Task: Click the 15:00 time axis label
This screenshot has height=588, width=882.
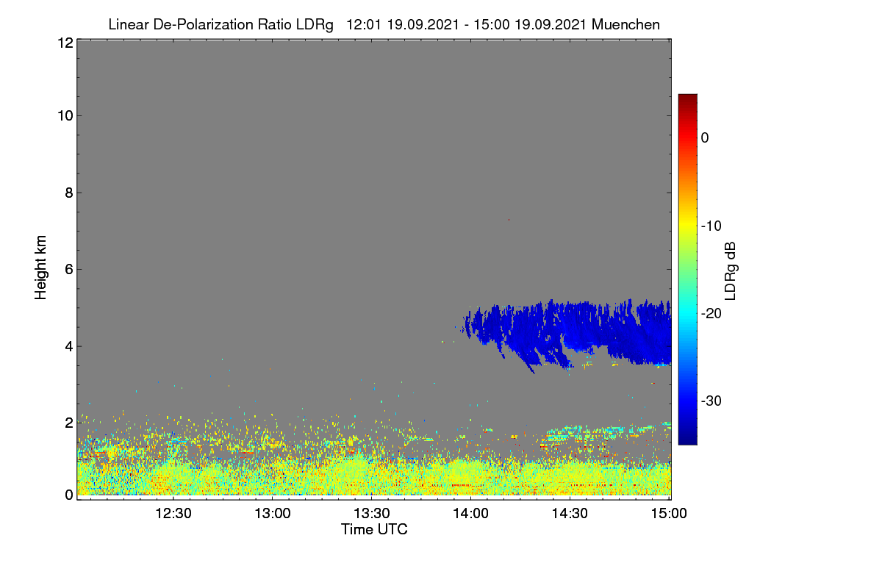Action: (x=668, y=513)
